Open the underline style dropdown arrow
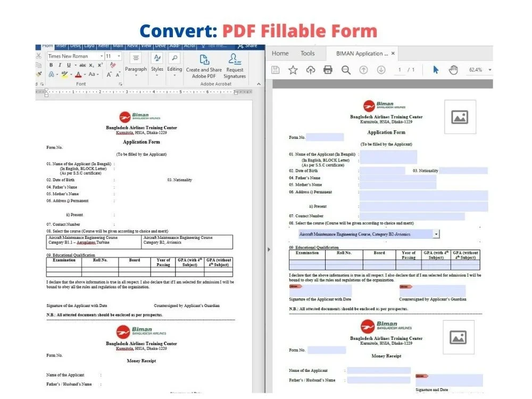The width and height of the screenshot is (532, 399). [76, 65]
